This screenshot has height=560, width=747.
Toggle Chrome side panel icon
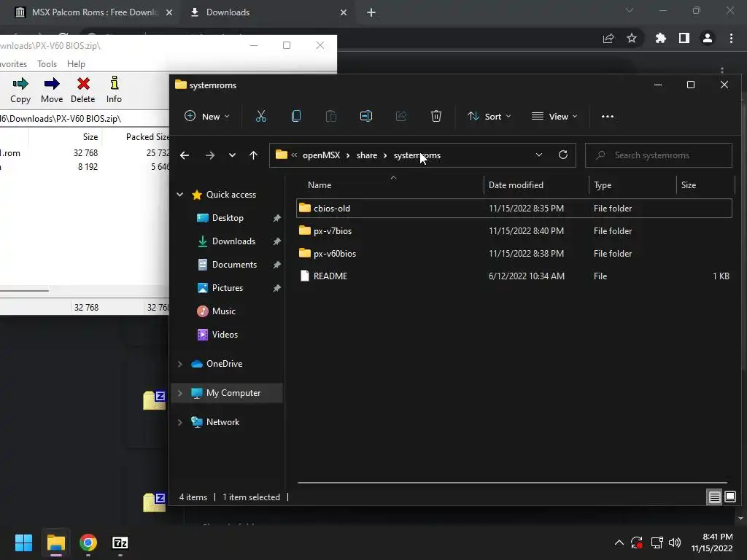(x=684, y=38)
